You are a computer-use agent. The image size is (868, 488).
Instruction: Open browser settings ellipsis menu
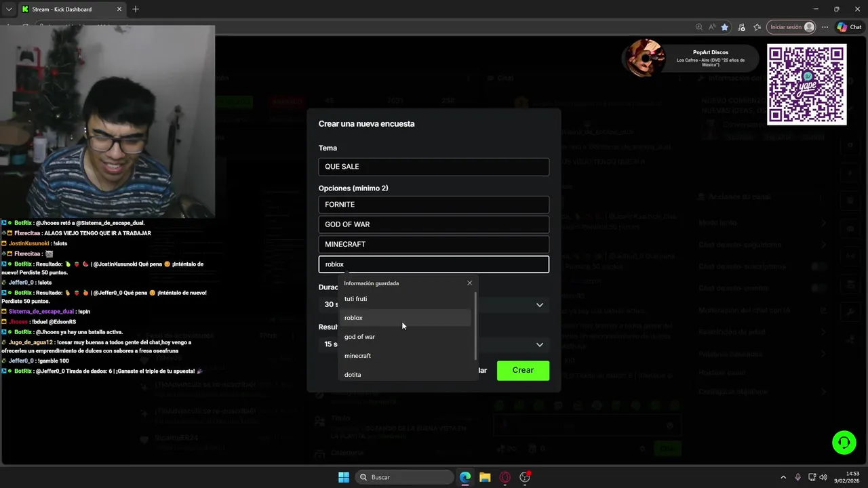825,27
